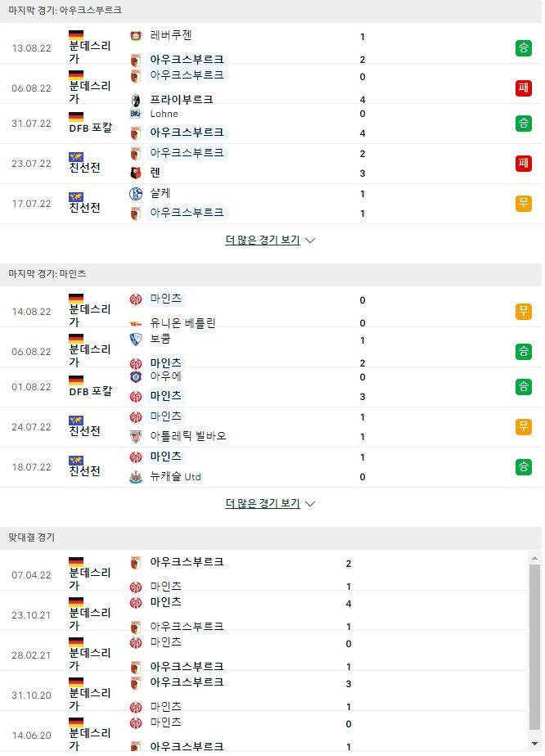Open the Lohne team link

click(x=164, y=114)
